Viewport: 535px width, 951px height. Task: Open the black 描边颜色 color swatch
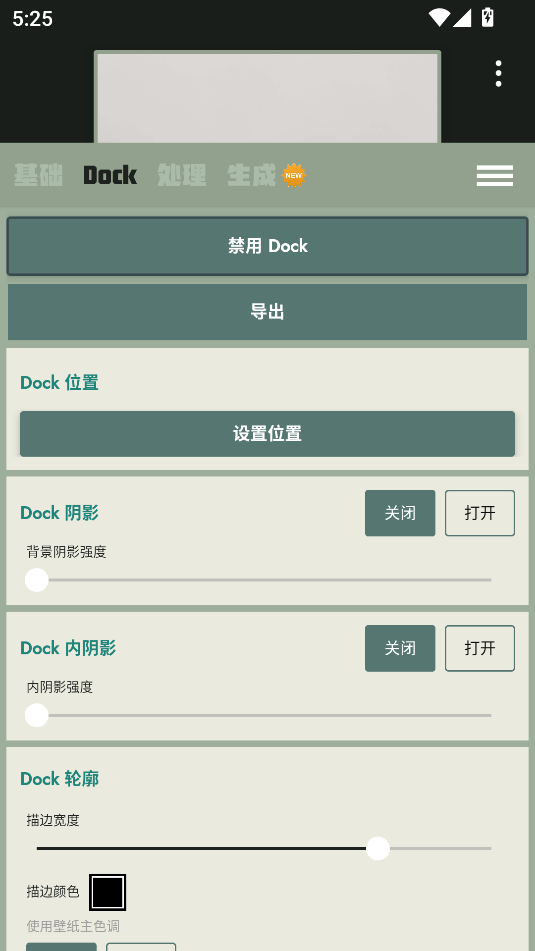pyautogui.click(x=107, y=892)
